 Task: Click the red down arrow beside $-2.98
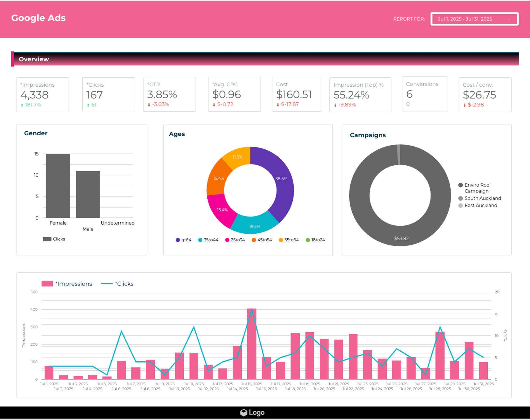465,105
